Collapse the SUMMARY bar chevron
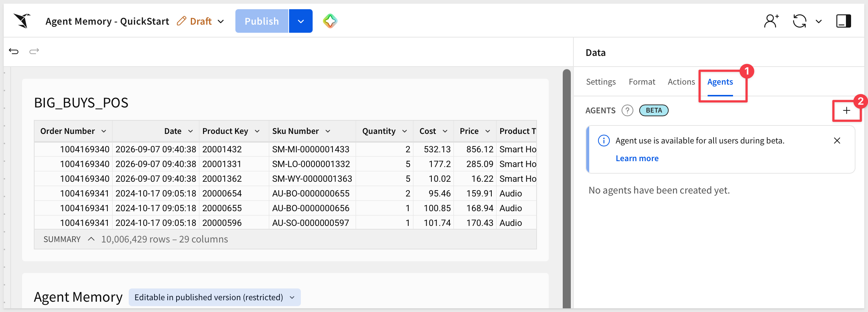Screen dimensions: 868x312 pyautogui.click(x=91, y=239)
